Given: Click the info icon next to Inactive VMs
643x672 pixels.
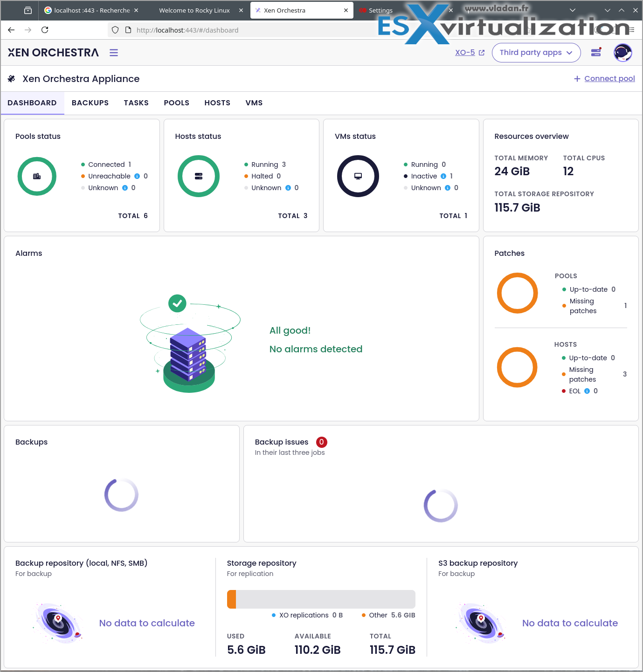Looking at the screenshot, I should (443, 176).
